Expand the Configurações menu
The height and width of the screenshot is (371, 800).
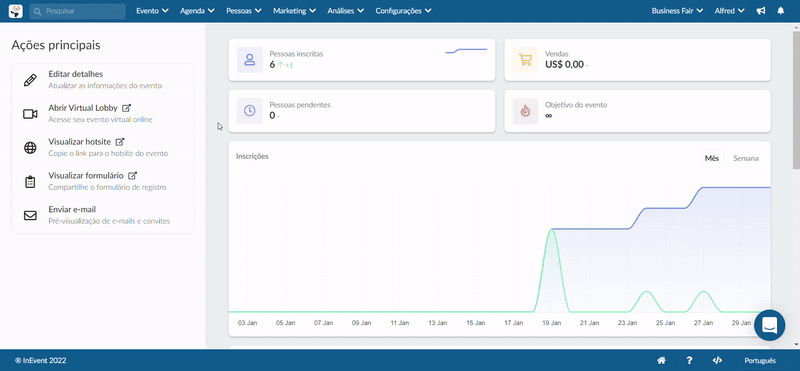point(403,11)
